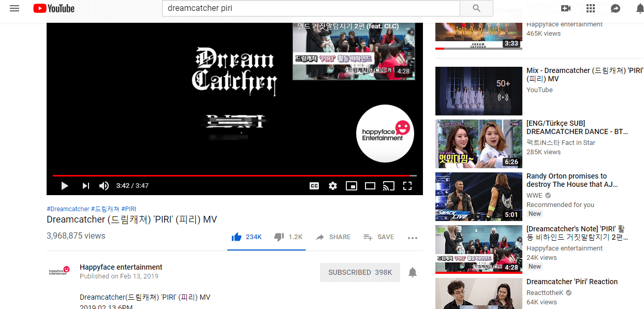Go to the YouTube home logo

[54, 8]
